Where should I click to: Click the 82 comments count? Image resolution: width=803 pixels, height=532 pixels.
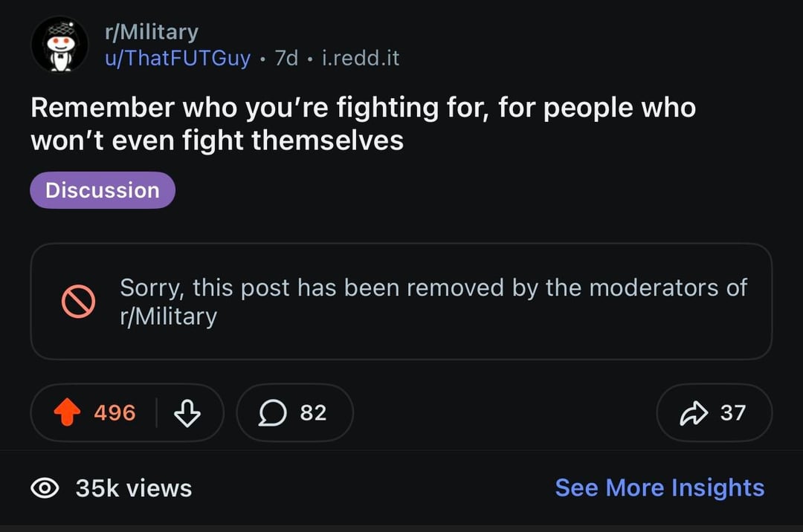(313, 413)
